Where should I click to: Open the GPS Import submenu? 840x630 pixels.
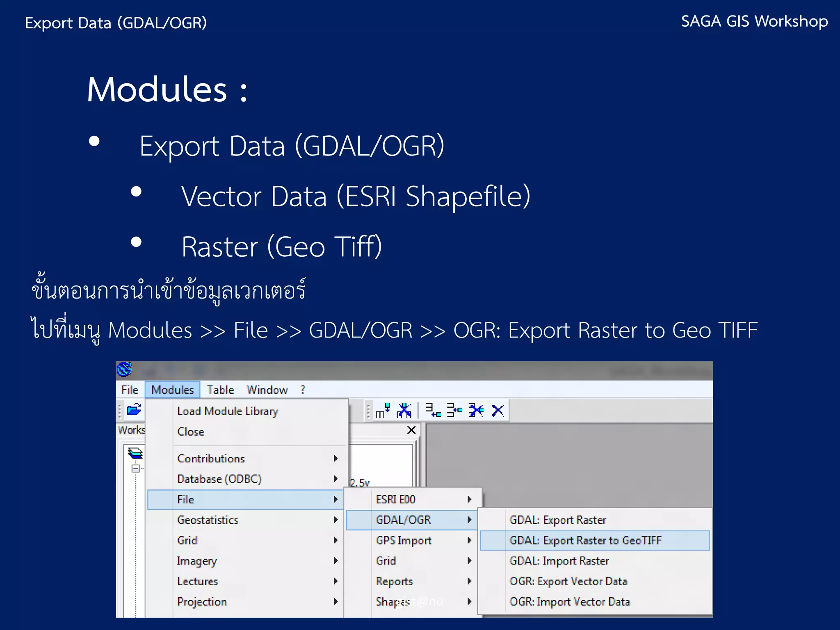tap(413, 541)
